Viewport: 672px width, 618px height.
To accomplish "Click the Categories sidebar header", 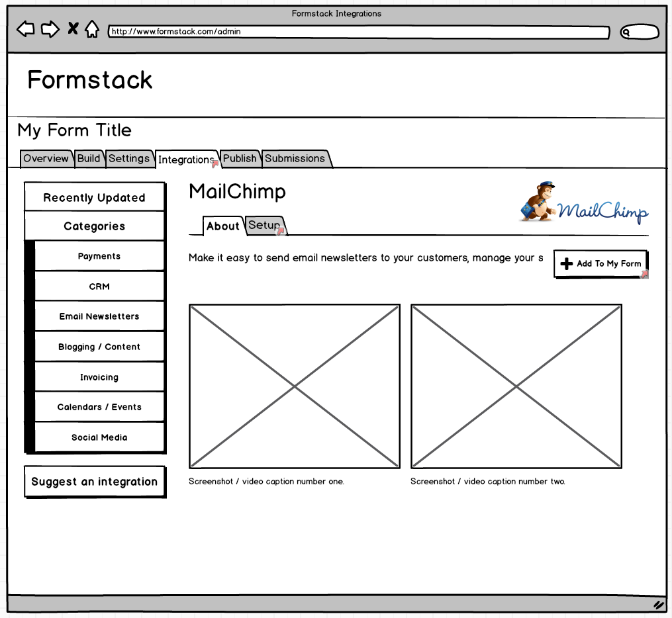I will [94, 226].
